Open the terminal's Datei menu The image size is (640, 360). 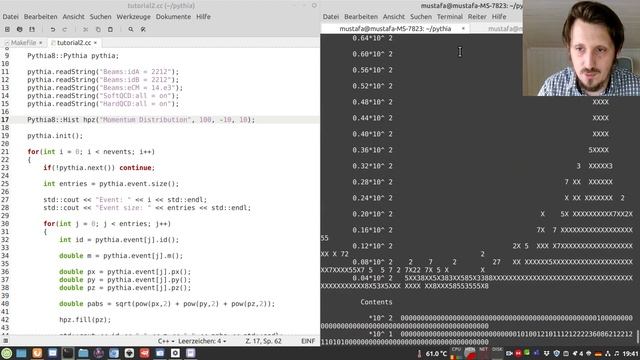tap(331, 17)
